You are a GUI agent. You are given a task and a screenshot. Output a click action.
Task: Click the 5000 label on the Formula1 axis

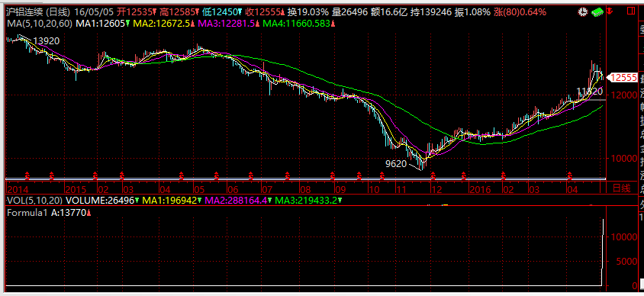(626, 261)
